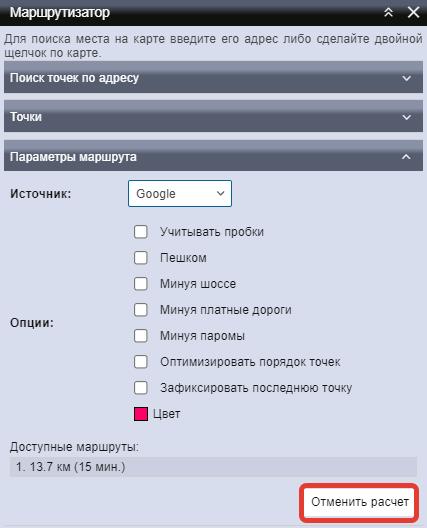Expand the Поиск точек по адресу section chevron

click(x=406, y=78)
